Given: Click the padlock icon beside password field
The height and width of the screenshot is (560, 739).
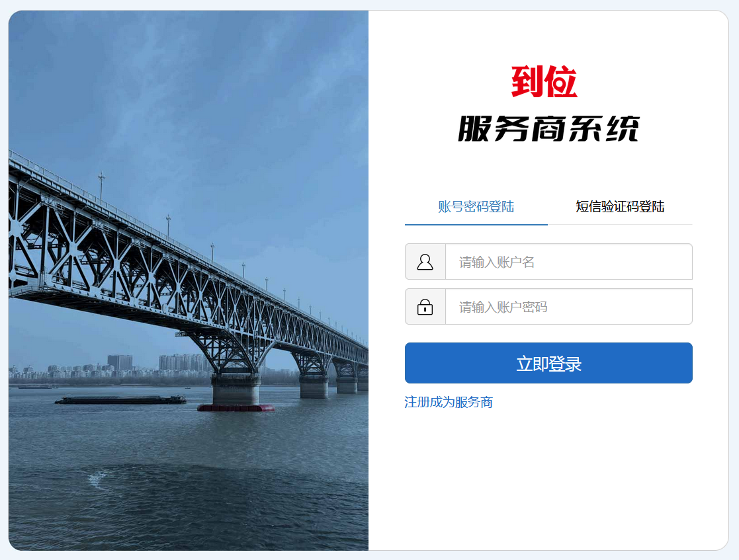Looking at the screenshot, I should [425, 307].
